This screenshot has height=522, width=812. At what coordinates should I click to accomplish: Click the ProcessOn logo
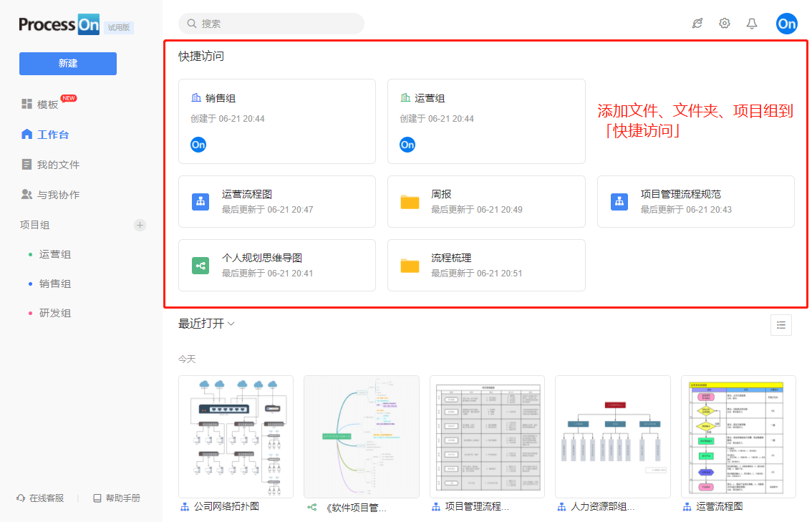[x=59, y=24]
